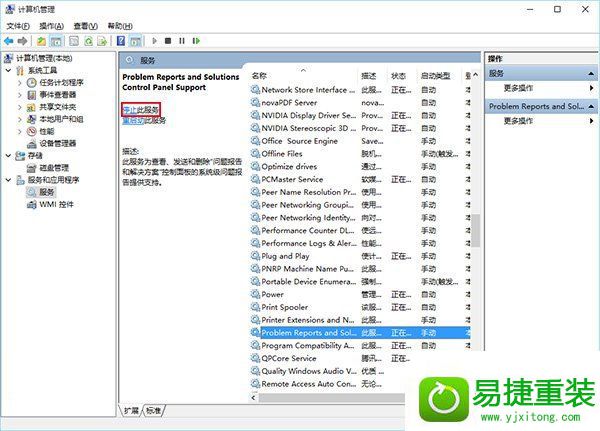Viewport: 600px width, 431px height.
Task: Collapse the 存储 tree node
Action: (x=9, y=155)
